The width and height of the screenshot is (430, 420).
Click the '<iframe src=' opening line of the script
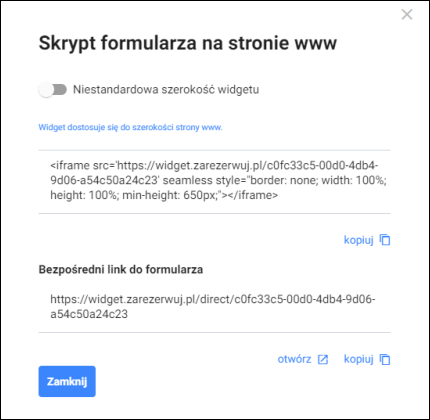pos(214,166)
